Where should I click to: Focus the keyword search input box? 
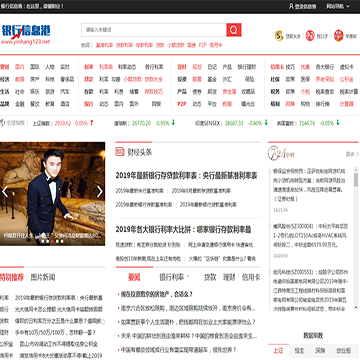click(154, 30)
